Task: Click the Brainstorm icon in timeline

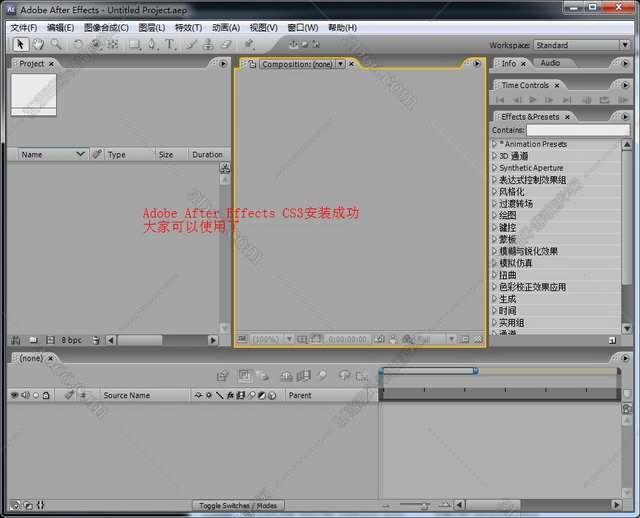Action: point(345,375)
